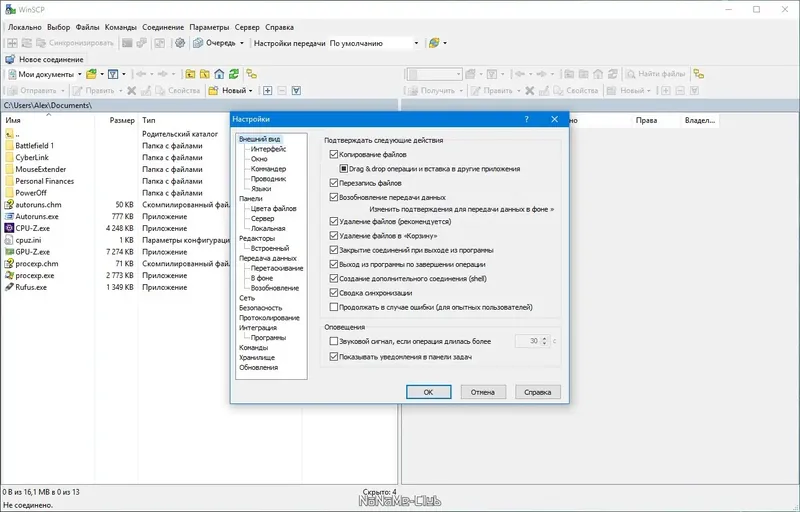Toggle Закрытие соединений при выходе checkbox
The width and height of the screenshot is (800, 512).
tap(334, 250)
